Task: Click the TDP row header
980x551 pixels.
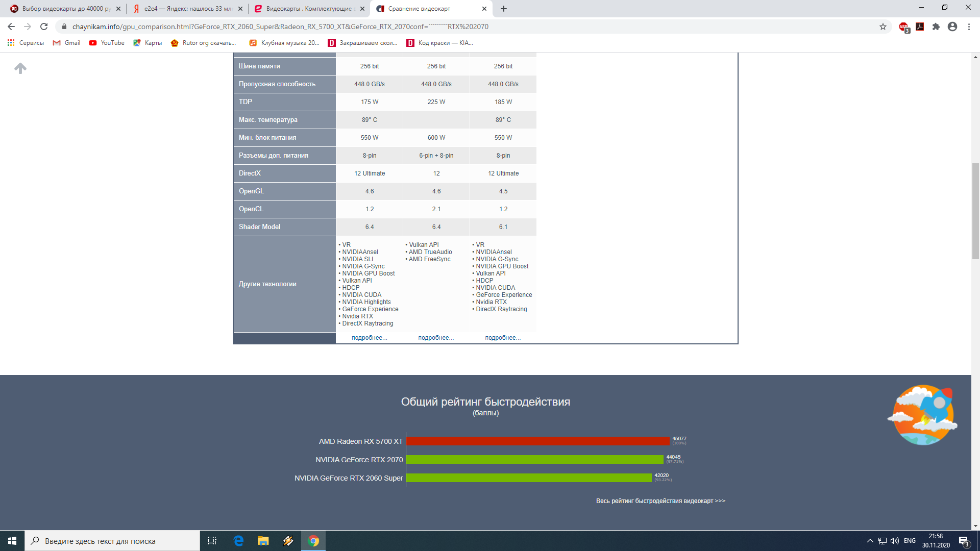Action: pyautogui.click(x=284, y=102)
